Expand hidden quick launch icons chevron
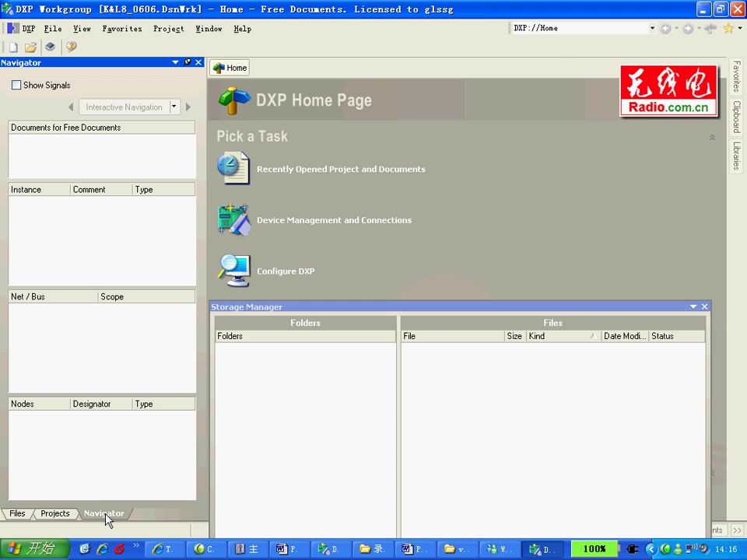The image size is (747, 560). (x=135, y=545)
